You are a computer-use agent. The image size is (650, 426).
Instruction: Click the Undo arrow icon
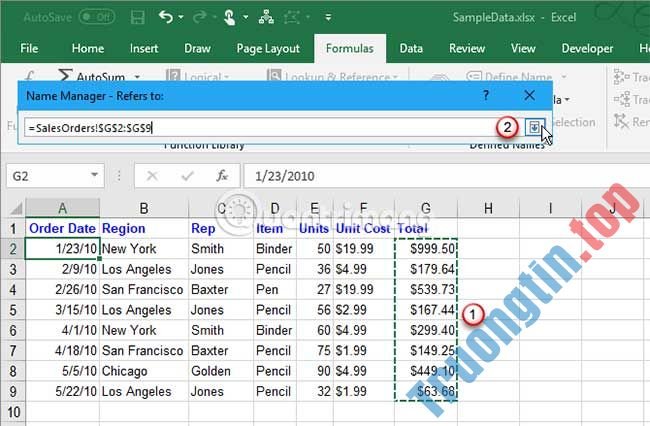166,17
